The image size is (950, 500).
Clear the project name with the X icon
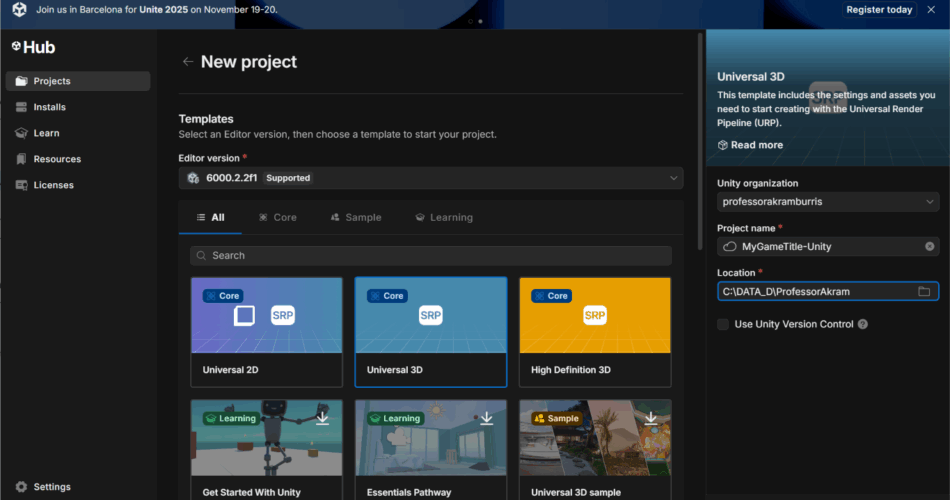click(929, 247)
